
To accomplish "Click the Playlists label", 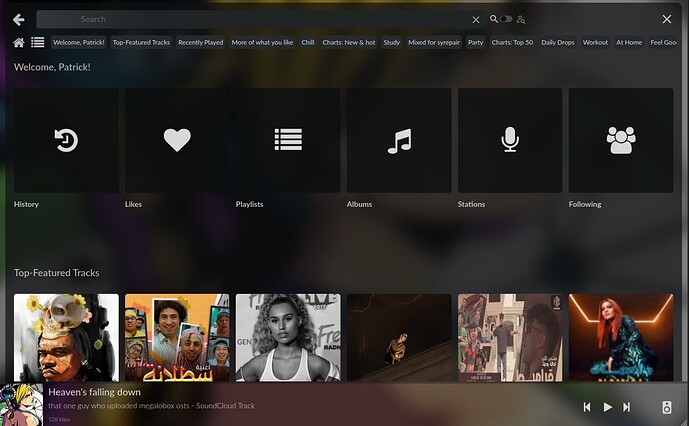I will tap(249, 204).
